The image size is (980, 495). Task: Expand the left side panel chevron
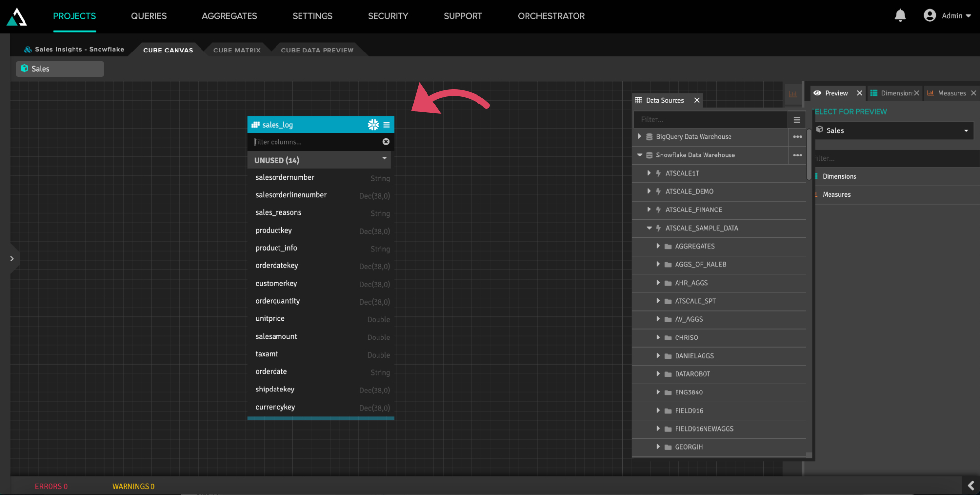(12, 259)
